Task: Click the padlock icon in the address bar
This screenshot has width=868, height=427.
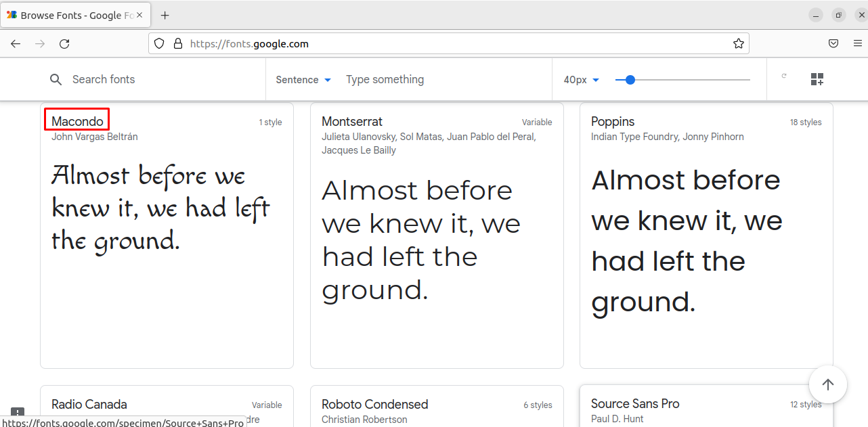Action: click(177, 43)
